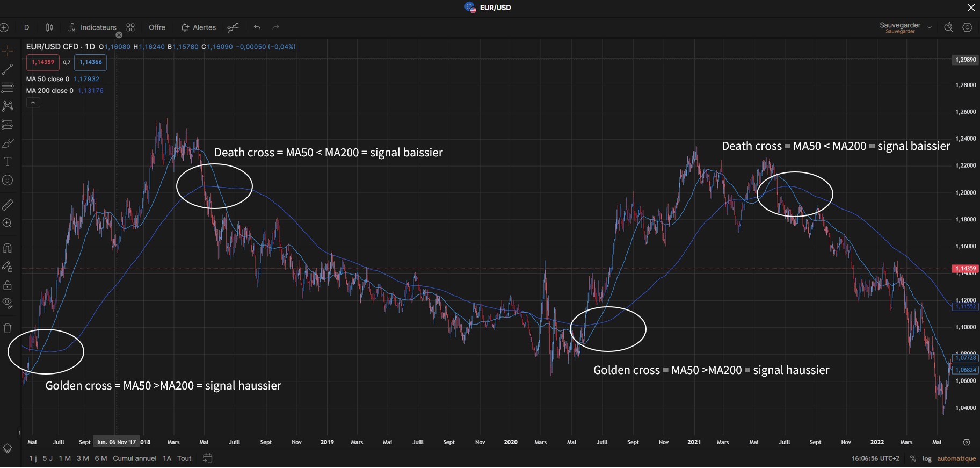This screenshot has width=980, height=468.
Task: Set date range to 1A
Action: (167, 458)
